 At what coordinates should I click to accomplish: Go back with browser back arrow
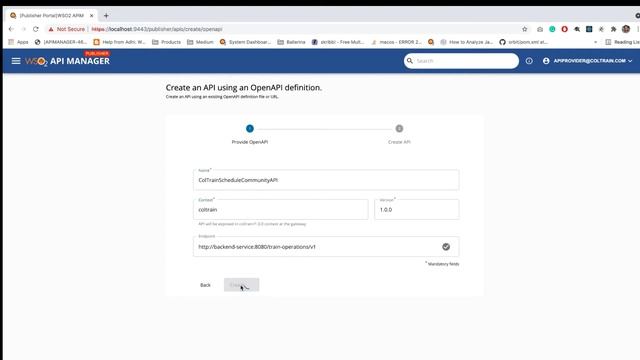click(x=11, y=29)
